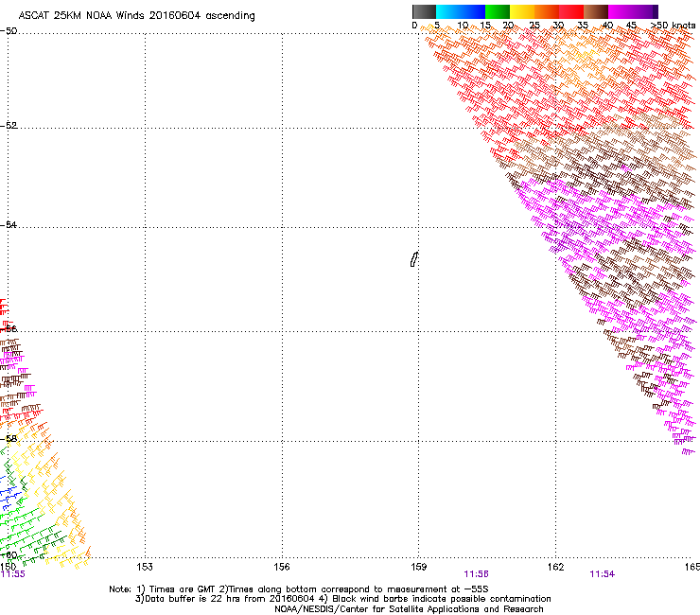
Task: Click the purple time stamp "11:54"
Action: coord(603,574)
